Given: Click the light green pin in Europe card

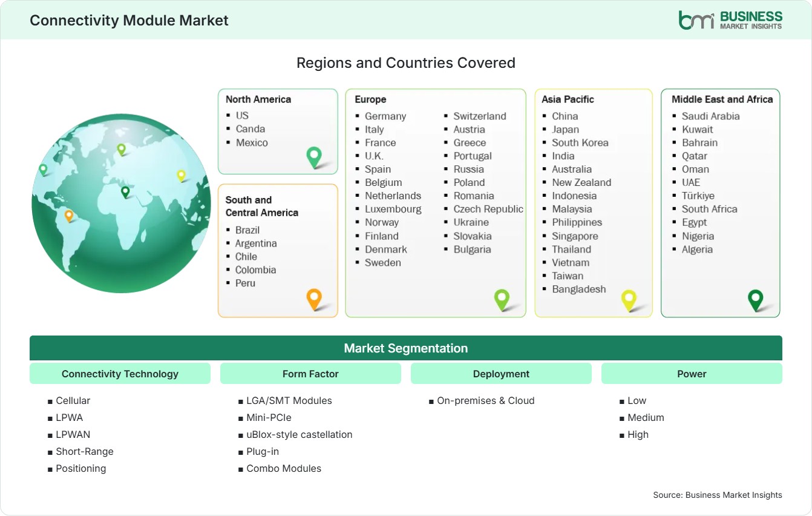Looking at the screenshot, I should coord(502,299).
